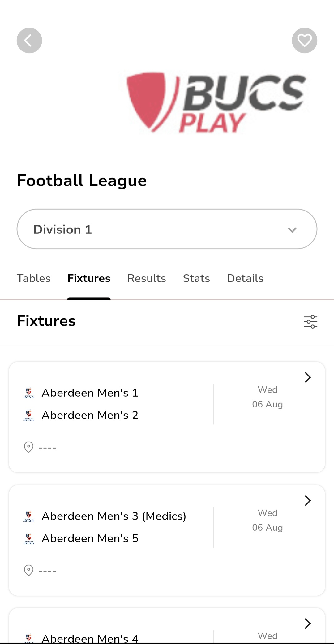Image resolution: width=334 pixels, height=644 pixels.
Task: Click Aberdeen Men's 3 (Medics) crest icon
Action: tap(29, 516)
